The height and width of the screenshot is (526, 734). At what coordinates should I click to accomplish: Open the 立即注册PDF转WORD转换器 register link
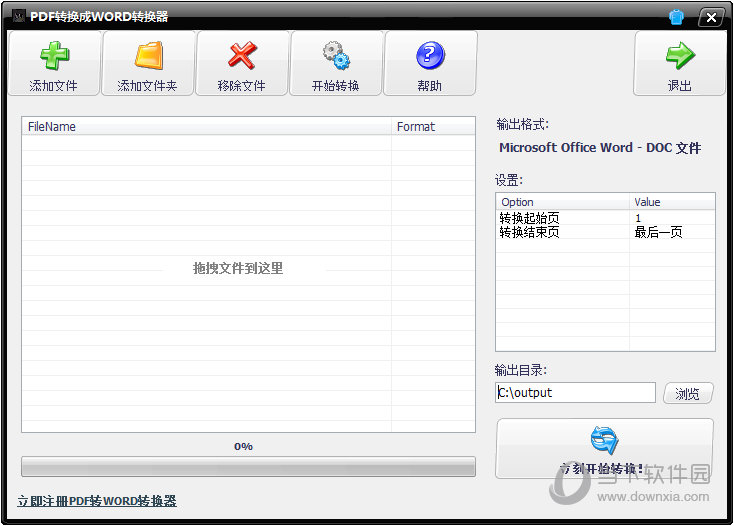tap(97, 501)
